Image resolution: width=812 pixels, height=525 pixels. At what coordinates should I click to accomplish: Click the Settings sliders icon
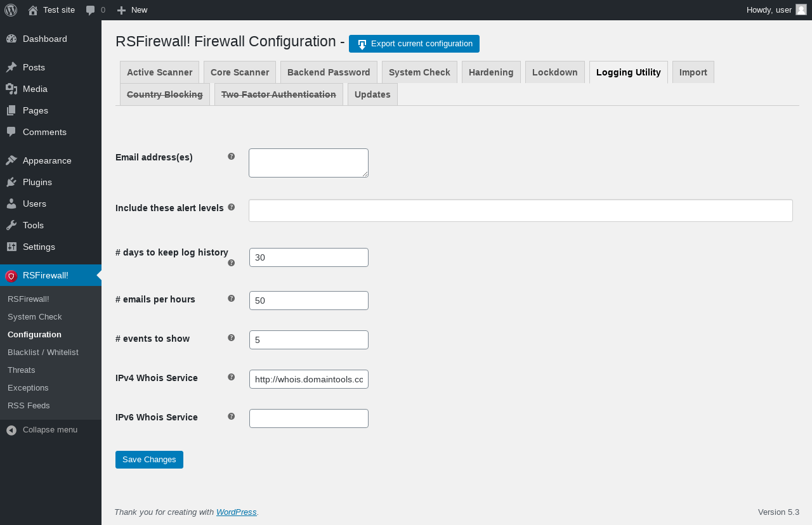click(x=11, y=247)
